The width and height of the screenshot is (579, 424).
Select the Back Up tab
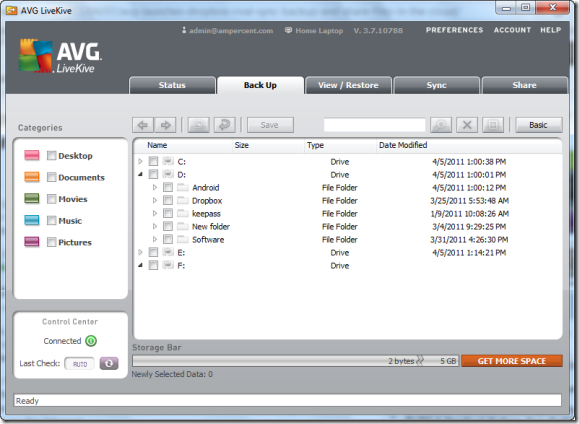[x=260, y=85]
